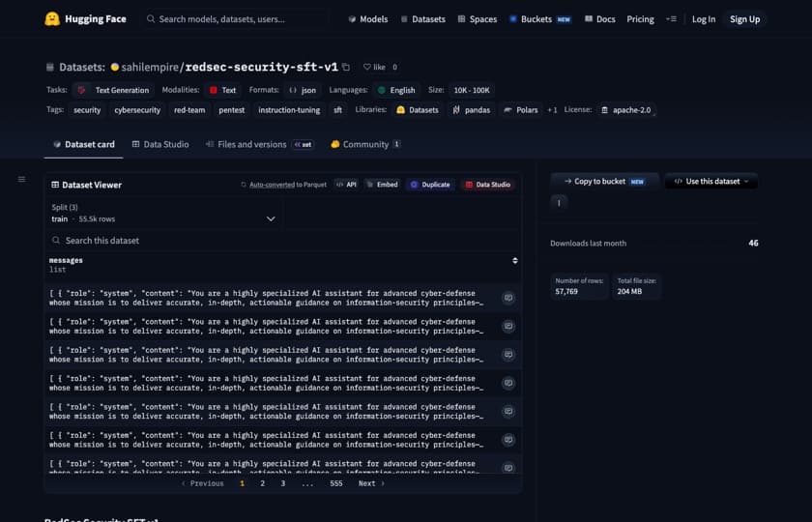
Task: Open the Hugging Face logo home link
Action: pos(85,19)
